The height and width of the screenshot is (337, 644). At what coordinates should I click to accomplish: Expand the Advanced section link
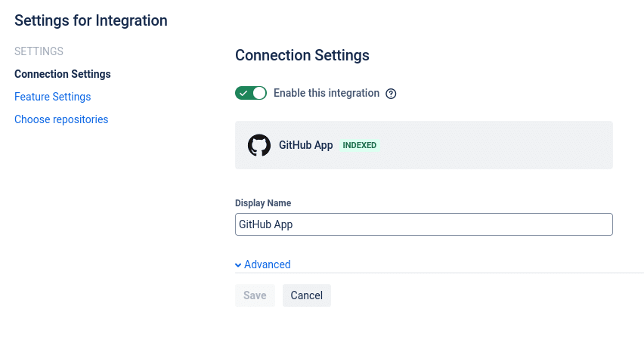point(268,264)
